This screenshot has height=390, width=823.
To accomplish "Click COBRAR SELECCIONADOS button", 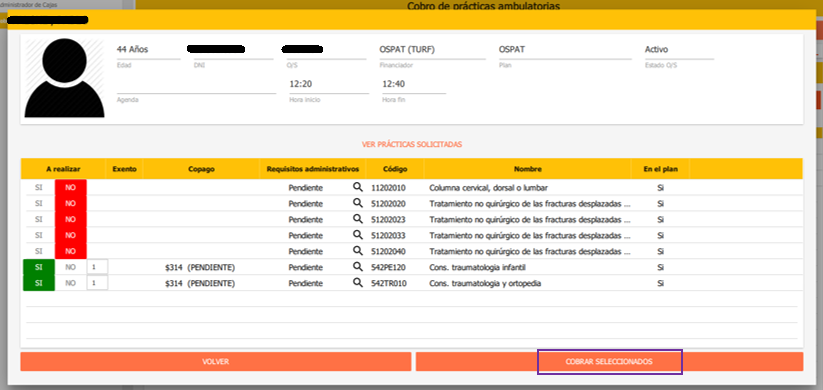I will [x=609, y=362].
